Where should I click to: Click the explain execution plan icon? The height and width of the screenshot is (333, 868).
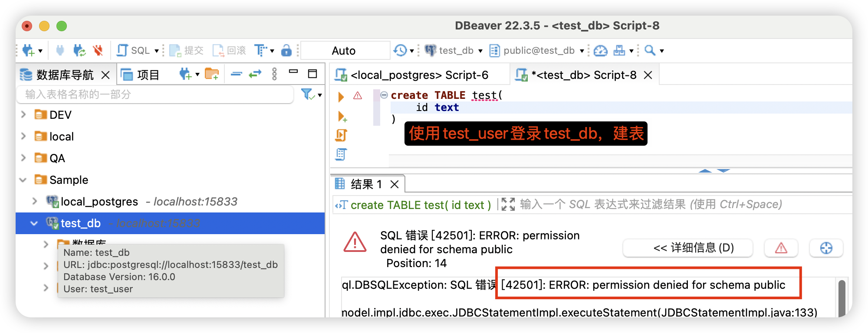coord(341,154)
